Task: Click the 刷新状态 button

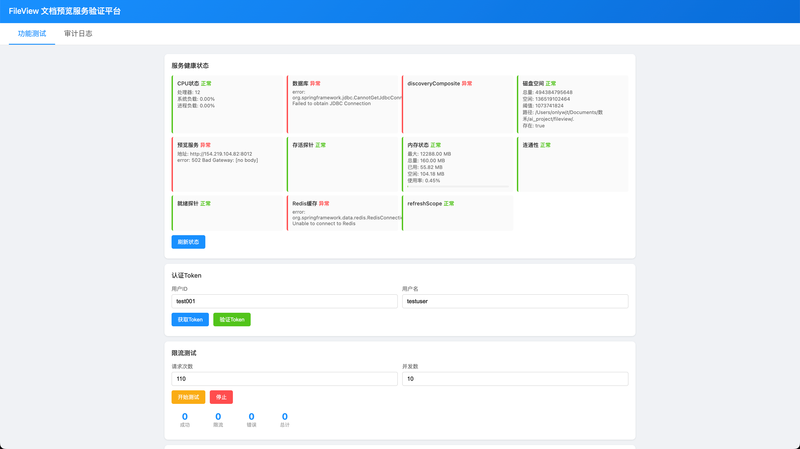Action: pos(188,242)
